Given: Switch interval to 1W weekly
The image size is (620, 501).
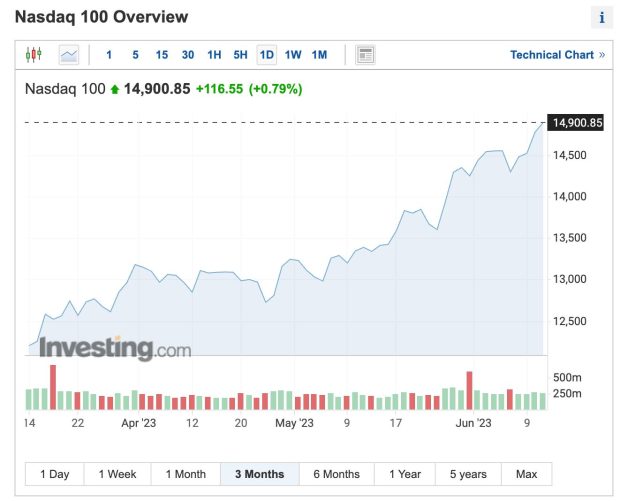Looking at the screenshot, I should pos(293,55).
